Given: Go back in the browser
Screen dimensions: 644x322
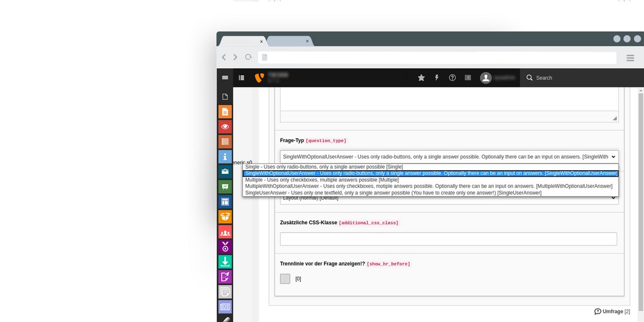Looking at the screenshot, I should pos(224,57).
